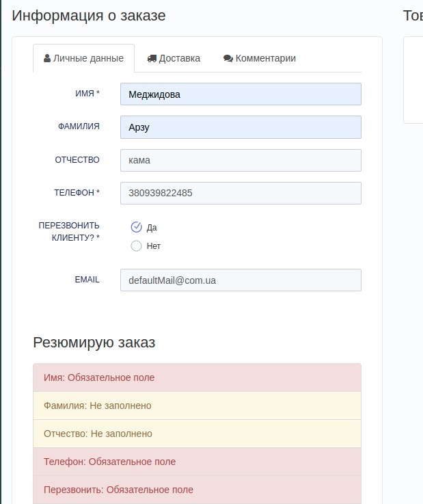Click the Отчество field containing кама
423x504 pixels.
coord(241,160)
